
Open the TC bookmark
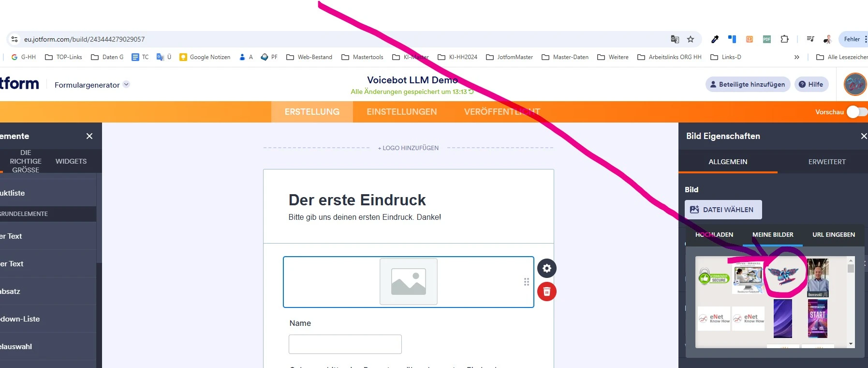(x=140, y=57)
